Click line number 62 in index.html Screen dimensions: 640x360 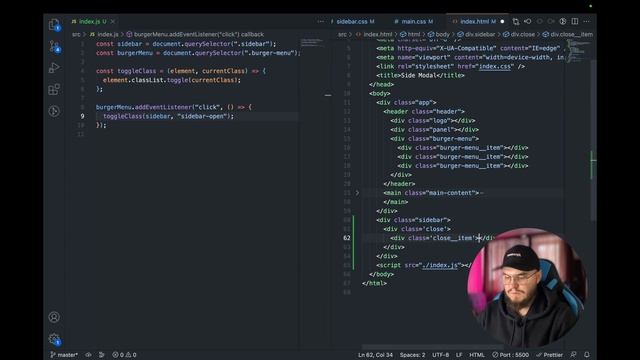pos(347,238)
